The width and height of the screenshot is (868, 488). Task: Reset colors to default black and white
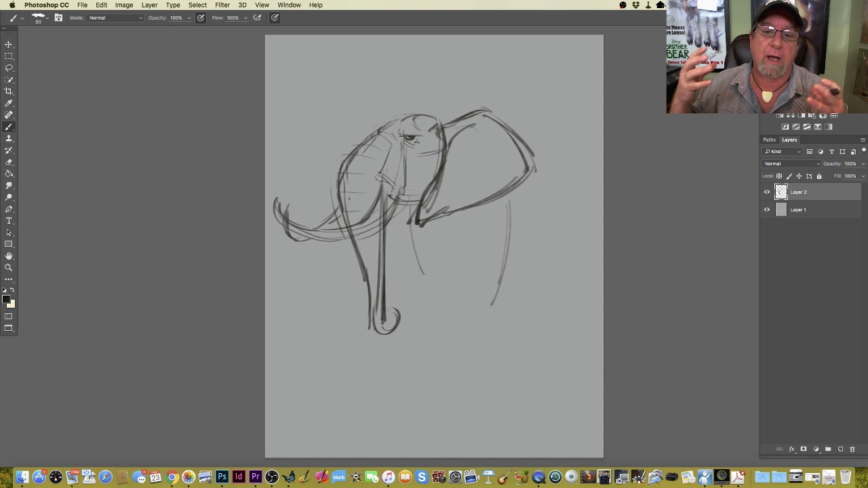pos(5,290)
